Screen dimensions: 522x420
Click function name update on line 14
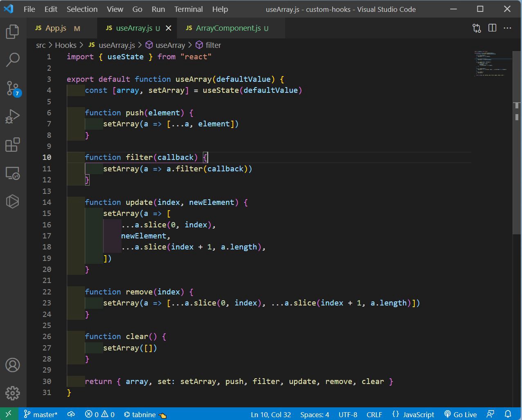(139, 202)
